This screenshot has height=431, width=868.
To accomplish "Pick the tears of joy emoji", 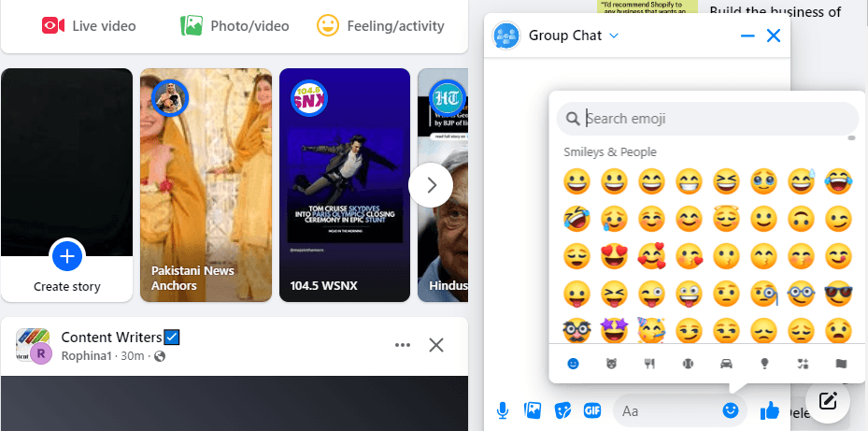I will point(839,181).
